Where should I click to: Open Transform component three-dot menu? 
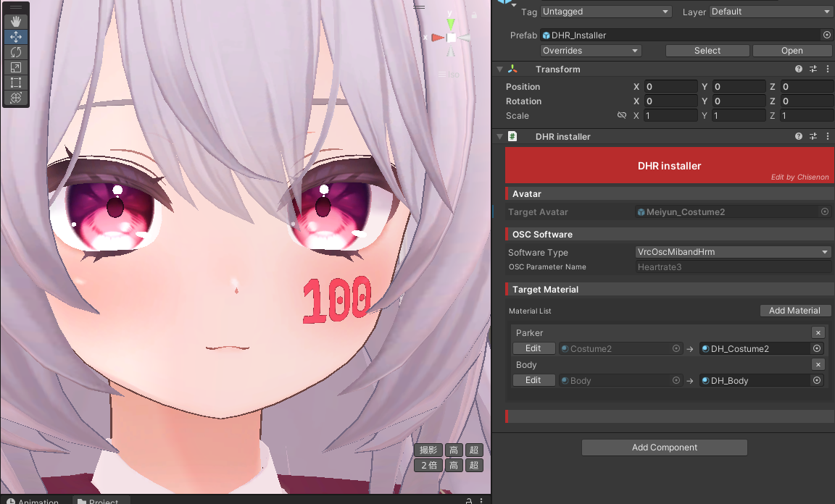(827, 70)
